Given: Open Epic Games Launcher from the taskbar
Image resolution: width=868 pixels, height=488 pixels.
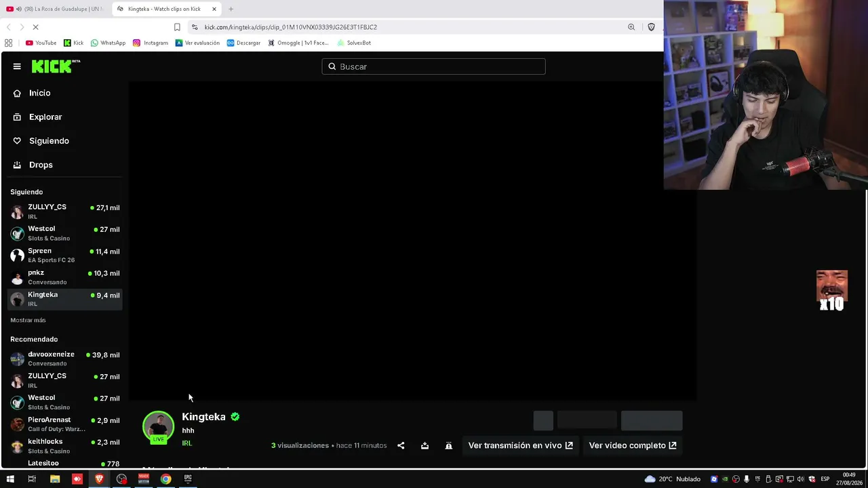Looking at the screenshot, I should coord(188,479).
